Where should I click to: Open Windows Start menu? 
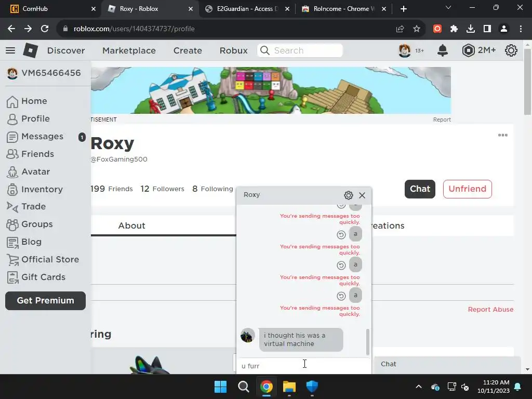point(220,387)
